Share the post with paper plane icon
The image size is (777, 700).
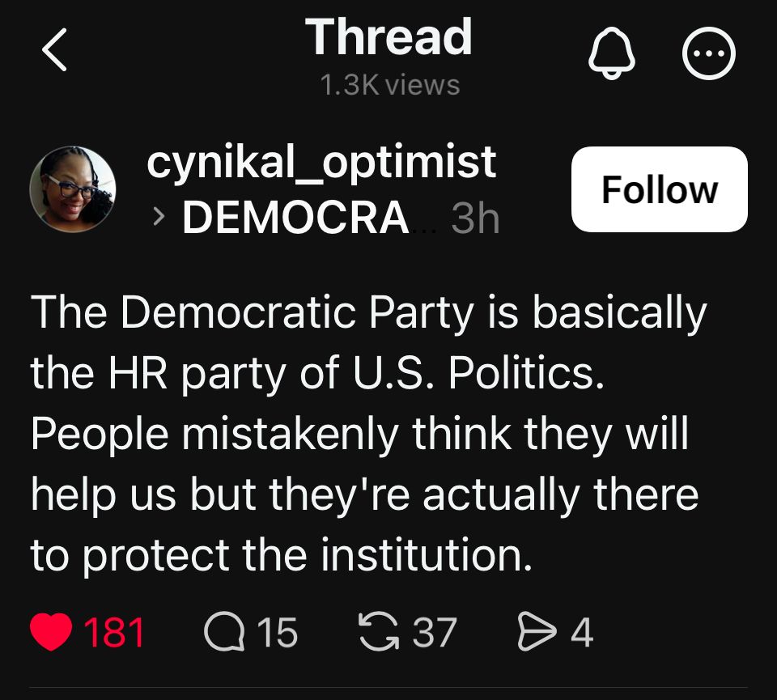click(x=537, y=632)
